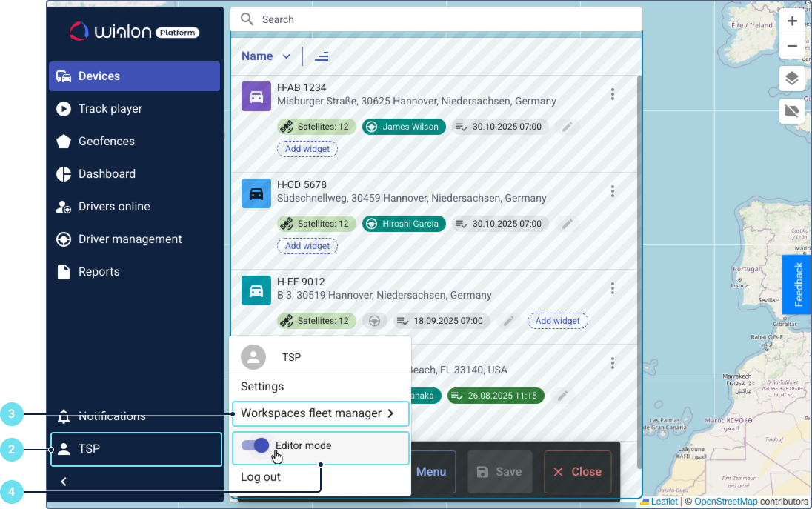This screenshot has width=812, height=509.
Task: Click into the Search field
Action: (445, 19)
